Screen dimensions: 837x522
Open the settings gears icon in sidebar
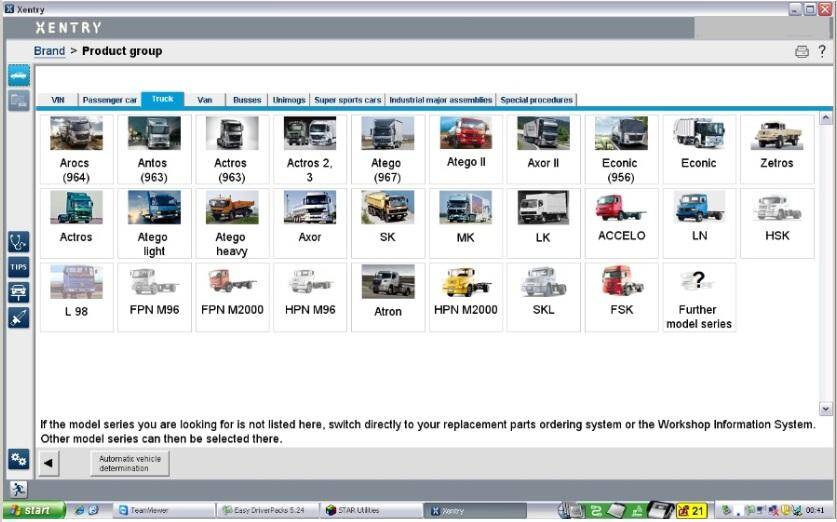(19, 459)
